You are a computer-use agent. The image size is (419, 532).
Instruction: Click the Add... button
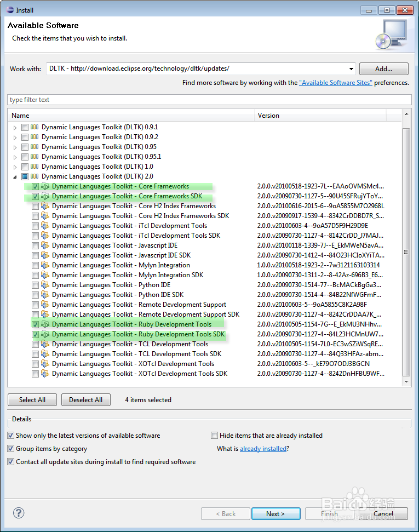384,69
